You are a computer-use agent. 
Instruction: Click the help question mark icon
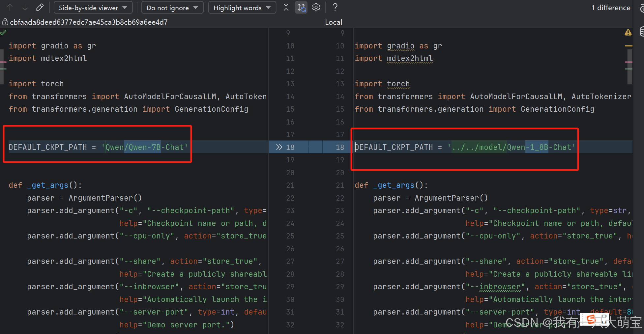click(335, 7)
